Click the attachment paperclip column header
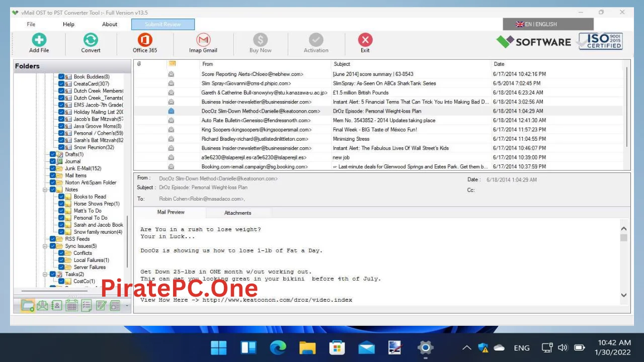The image size is (644, 362). click(139, 64)
